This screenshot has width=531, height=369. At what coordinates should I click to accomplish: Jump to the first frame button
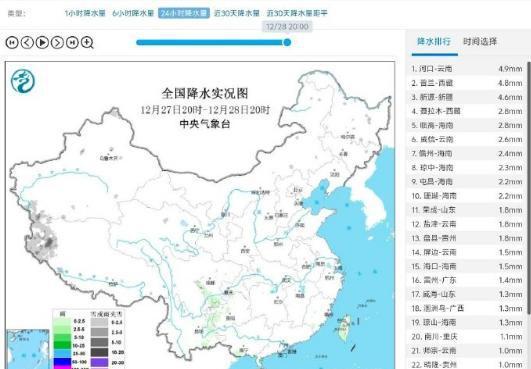[x=12, y=42]
